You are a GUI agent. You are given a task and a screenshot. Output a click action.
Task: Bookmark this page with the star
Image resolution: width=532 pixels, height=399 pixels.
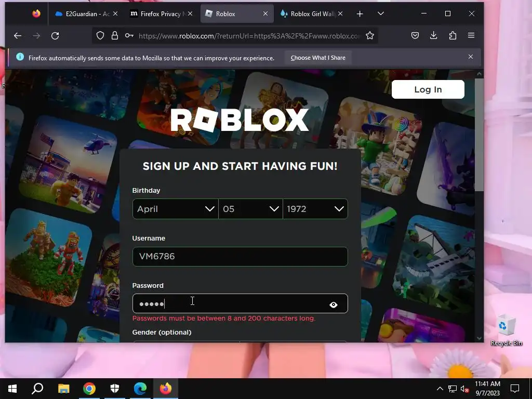[370, 36]
